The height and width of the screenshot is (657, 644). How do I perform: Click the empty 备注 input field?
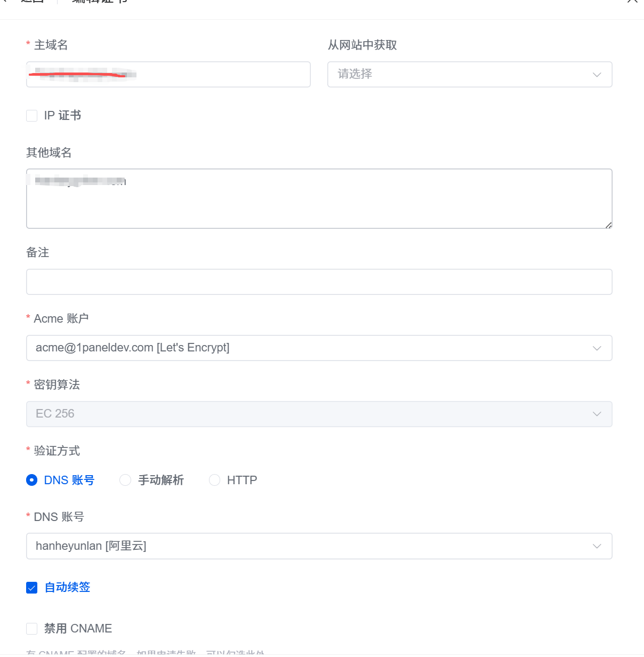click(319, 282)
